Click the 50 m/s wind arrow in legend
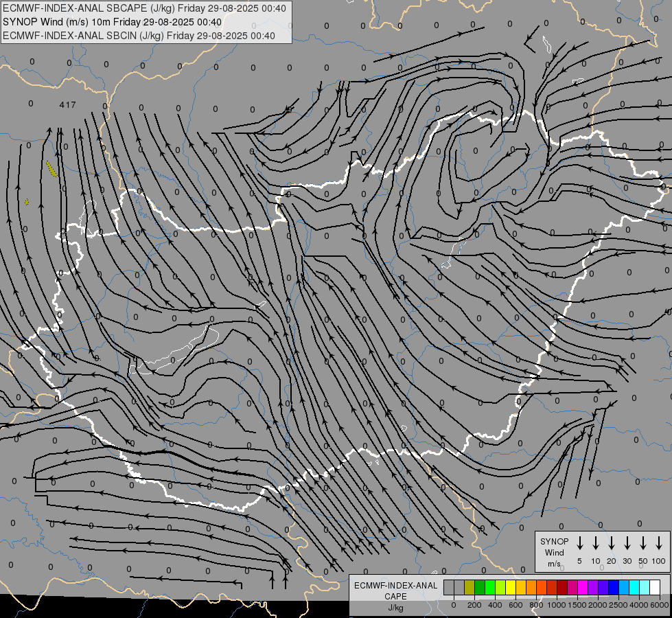Image resolution: width=672 pixels, height=618 pixels. [643, 542]
